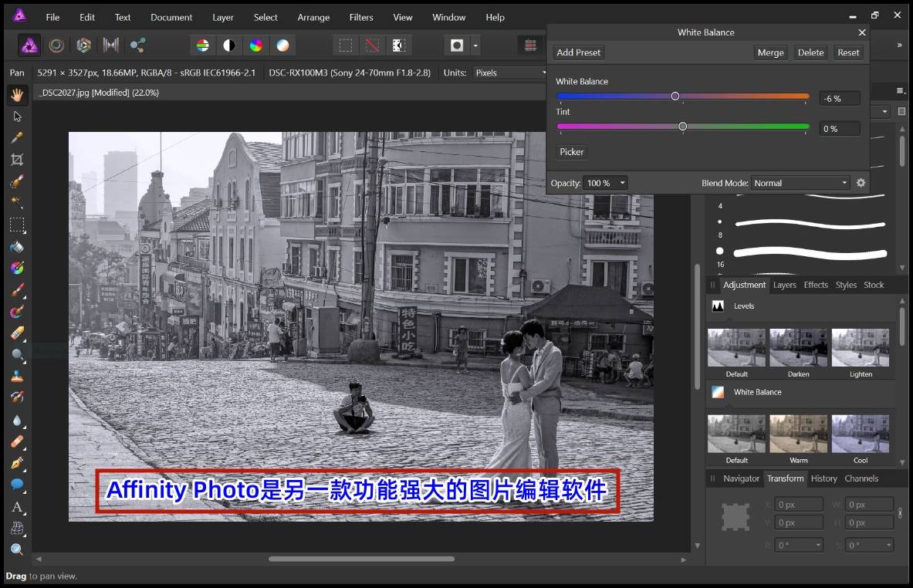The width and height of the screenshot is (913, 588).
Task: Open the Layer menu
Action: pyautogui.click(x=223, y=18)
